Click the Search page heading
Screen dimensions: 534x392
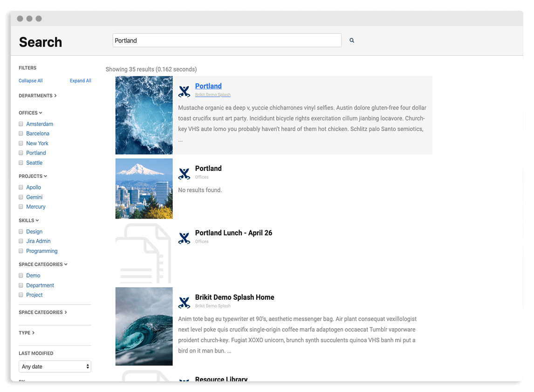tap(41, 42)
